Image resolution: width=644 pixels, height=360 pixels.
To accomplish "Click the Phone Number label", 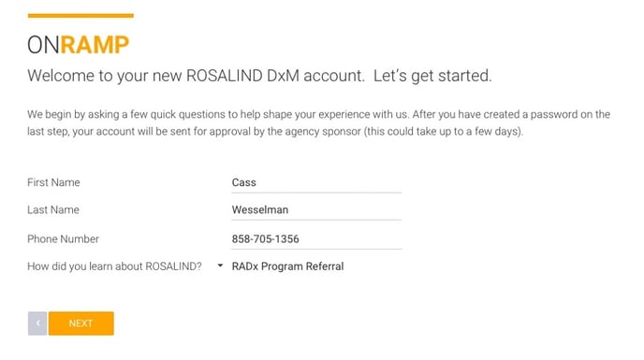I will click(x=63, y=238).
